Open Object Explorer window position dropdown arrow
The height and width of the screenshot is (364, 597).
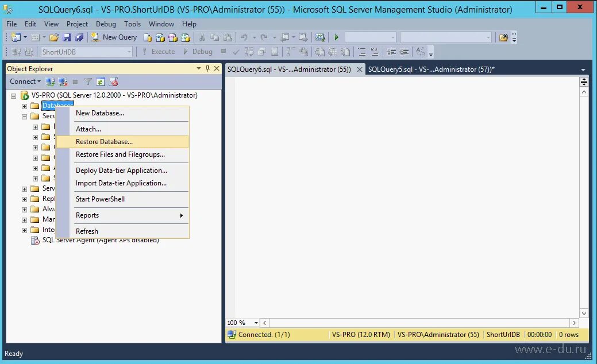pyautogui.click(x=199, y=68)
